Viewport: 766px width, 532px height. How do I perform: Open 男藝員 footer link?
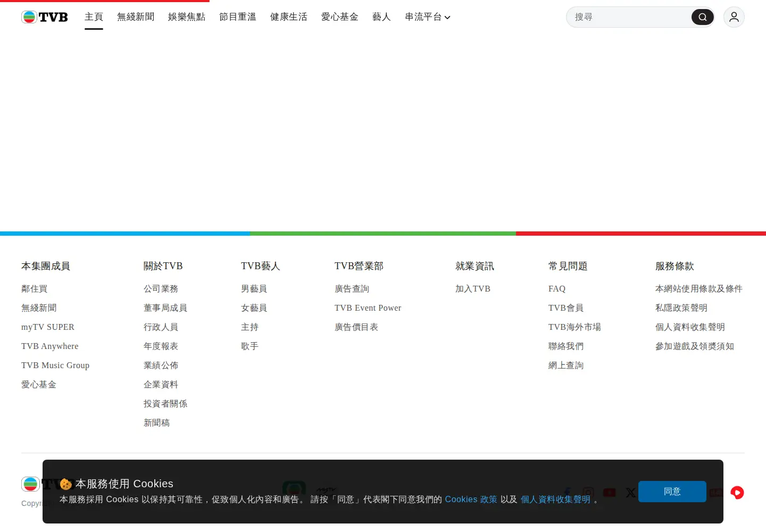pos(254,289)
